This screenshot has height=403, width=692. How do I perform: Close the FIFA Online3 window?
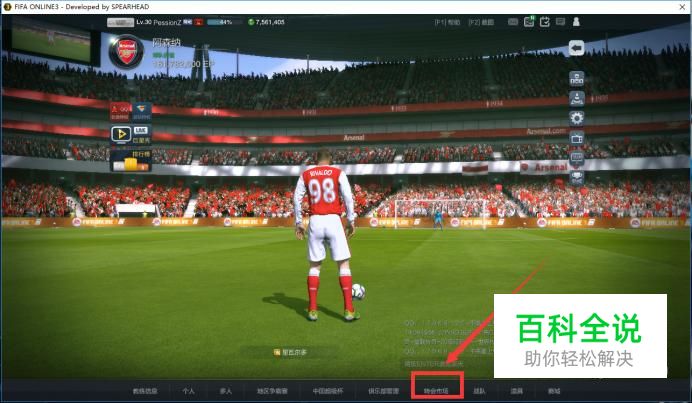(682, 7)
